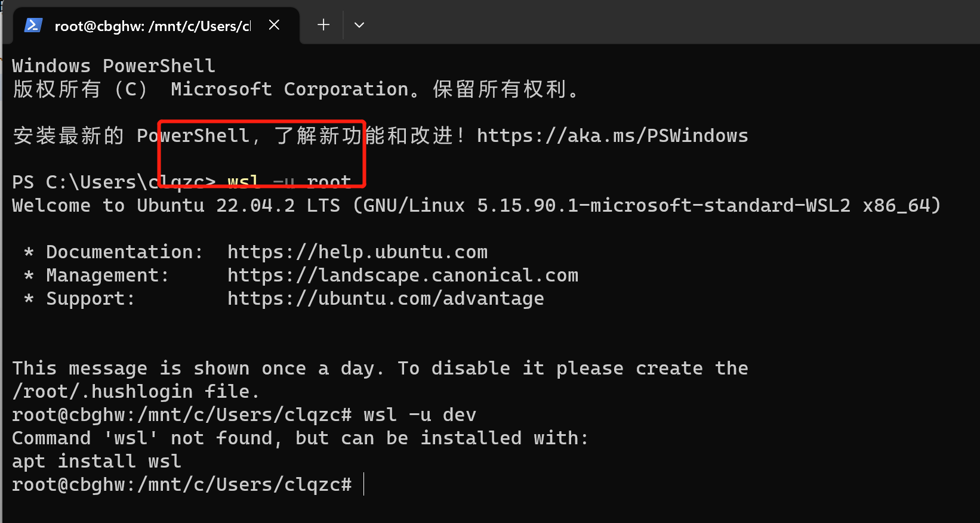Close the root@cbghw tab

point(274,25)
